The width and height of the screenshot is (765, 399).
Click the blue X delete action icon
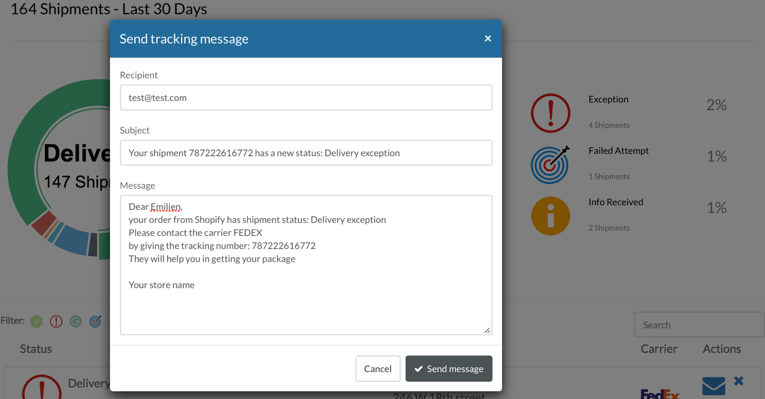739,381
